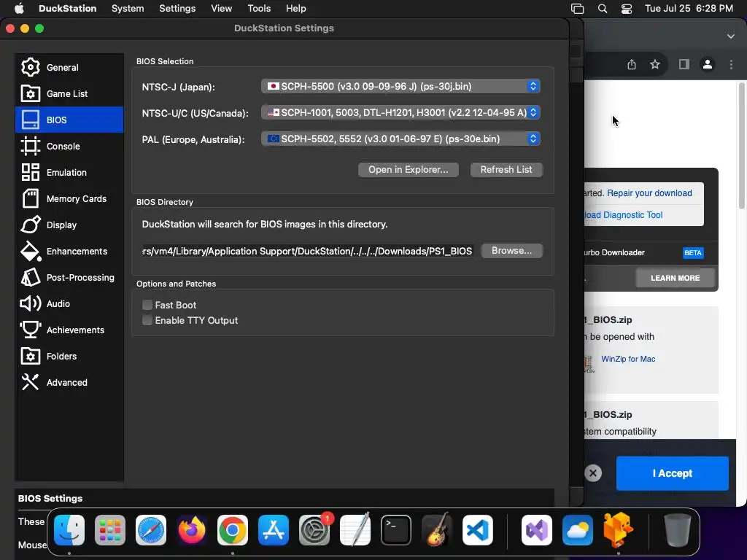Screen dimensions: 747x560
Task: Select the Game List settings category
Action: click(x=69, y=93)
